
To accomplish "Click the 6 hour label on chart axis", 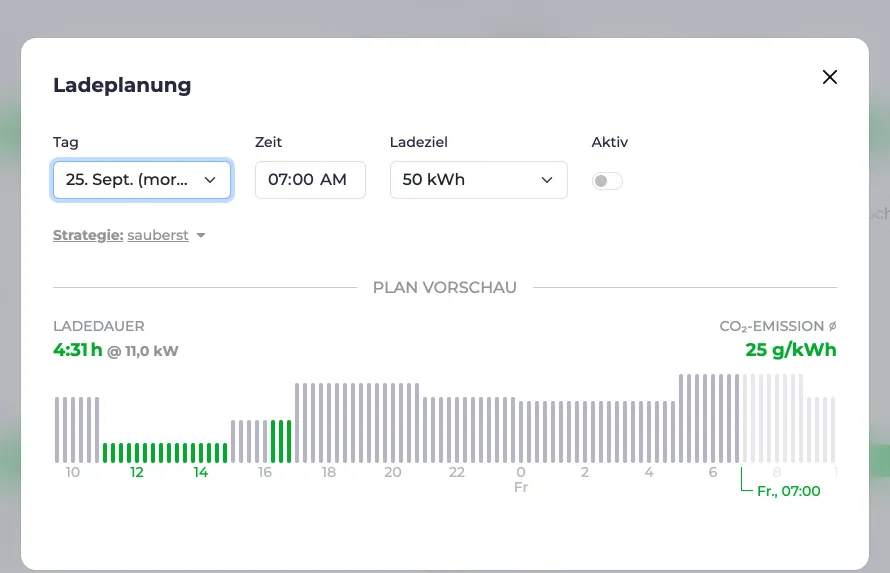I will point(713,472).
